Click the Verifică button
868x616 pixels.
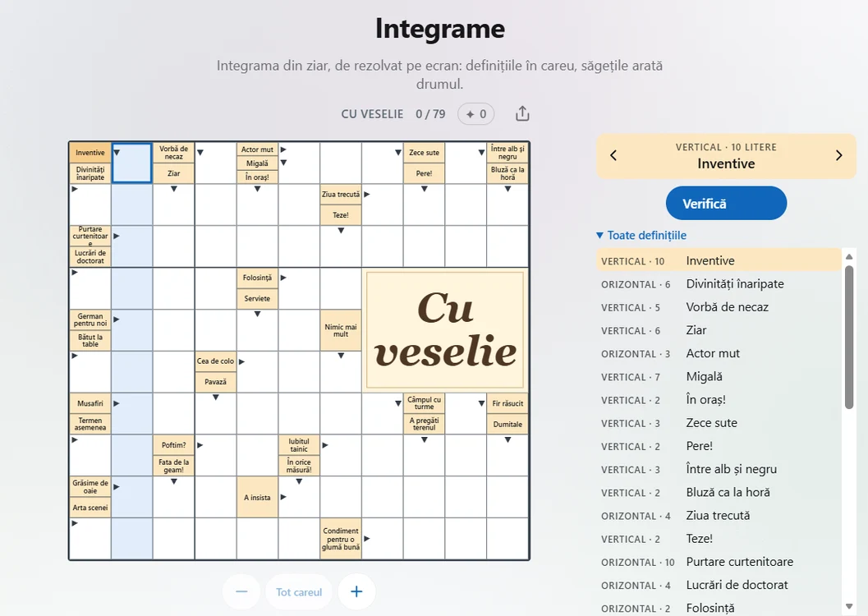[x=726, y=203]
